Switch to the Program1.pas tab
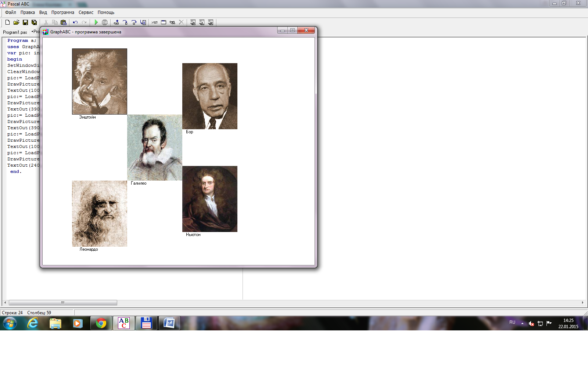This screenshot has height=366, width=588. tap(15, 32)
